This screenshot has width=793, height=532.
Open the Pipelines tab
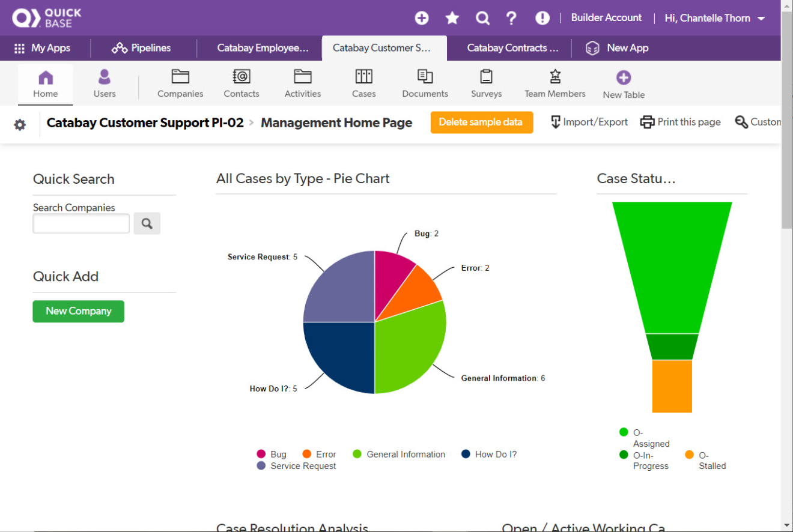[142, 48]
